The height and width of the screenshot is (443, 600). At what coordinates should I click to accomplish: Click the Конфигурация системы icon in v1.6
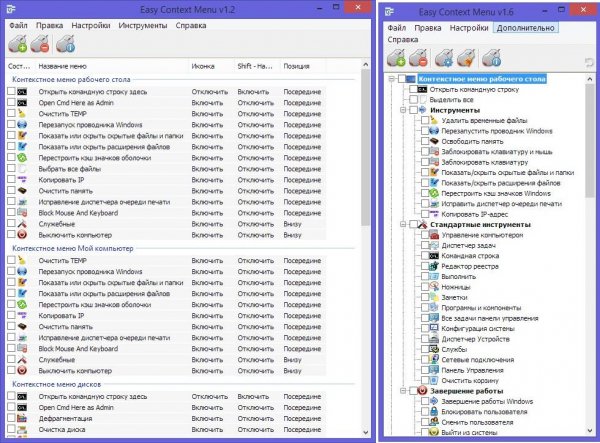[x=434, y=328]
